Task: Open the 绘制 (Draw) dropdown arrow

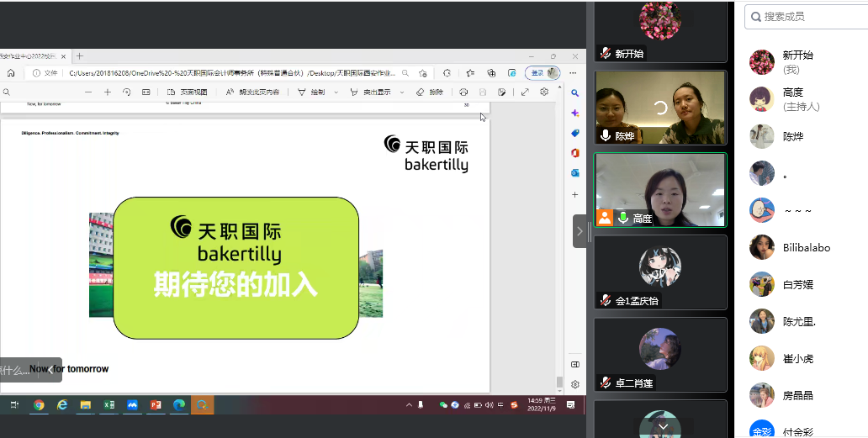Action: pos(337,92)
